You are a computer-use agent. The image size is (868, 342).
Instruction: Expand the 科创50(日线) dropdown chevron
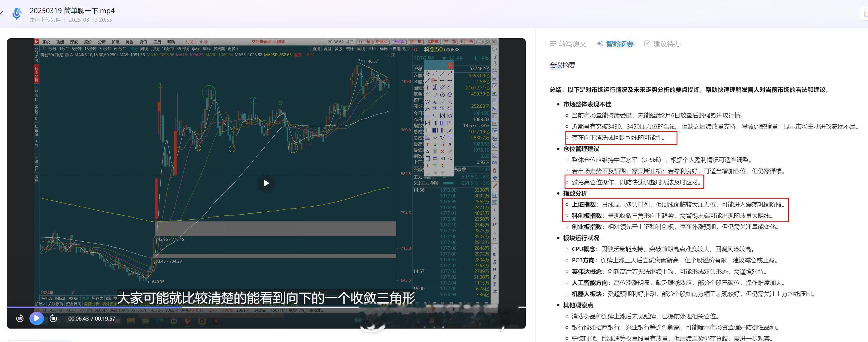click(67, 55)
